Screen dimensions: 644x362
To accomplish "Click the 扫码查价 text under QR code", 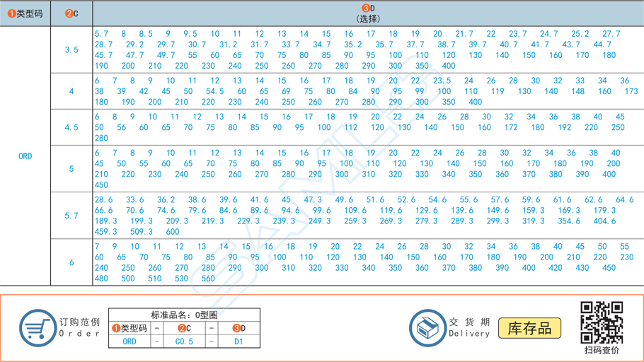I will [602, 350].
